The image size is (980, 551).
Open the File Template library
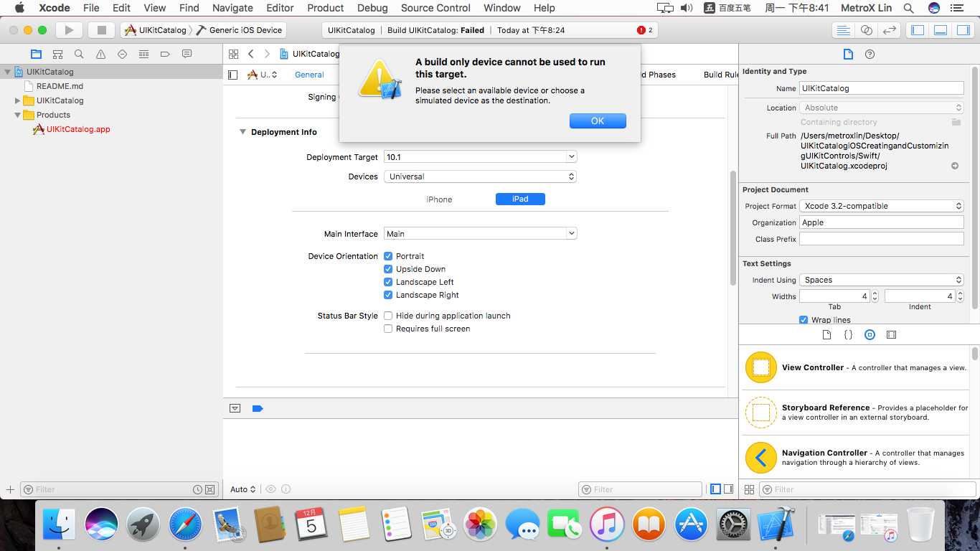click(826, 334)
